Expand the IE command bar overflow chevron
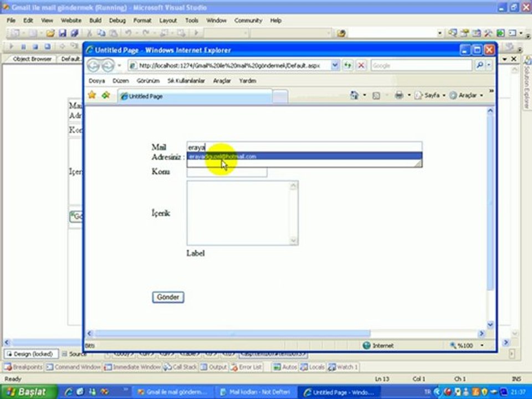This screenshot has width=532, height=399. click(x=491, y=91)
